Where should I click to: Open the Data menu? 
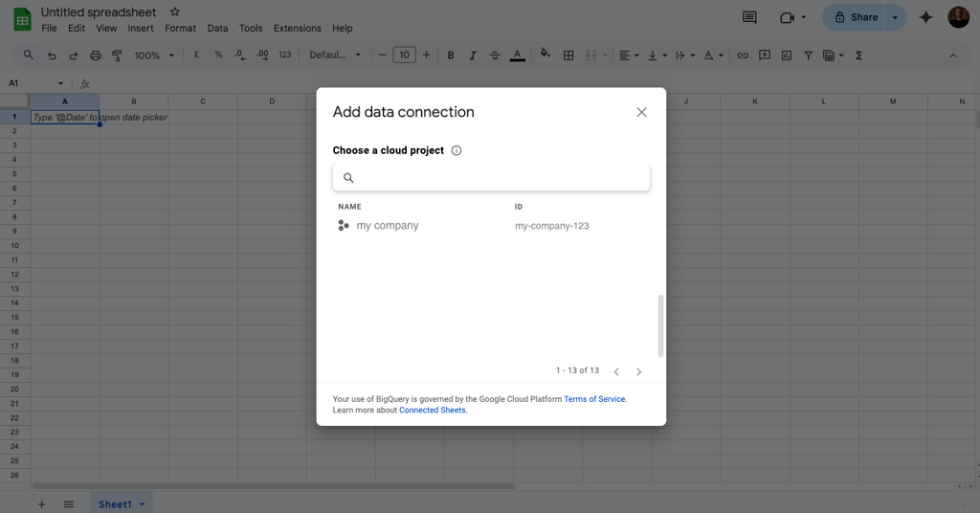(x=217, y=28)
